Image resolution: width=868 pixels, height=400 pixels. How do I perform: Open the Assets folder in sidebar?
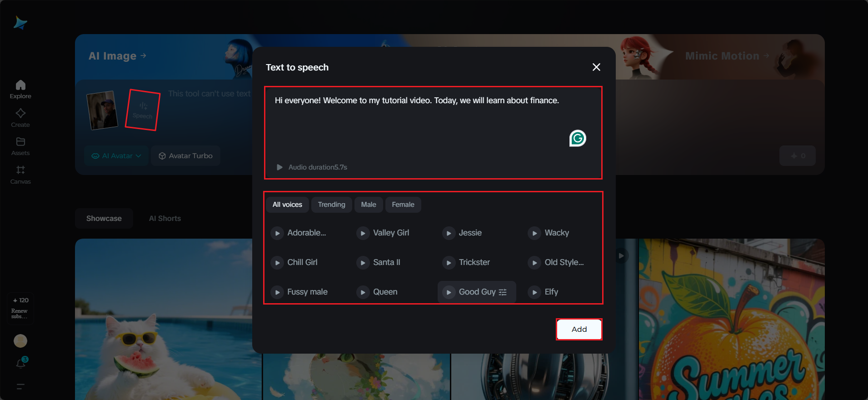[x=20, y=146]
